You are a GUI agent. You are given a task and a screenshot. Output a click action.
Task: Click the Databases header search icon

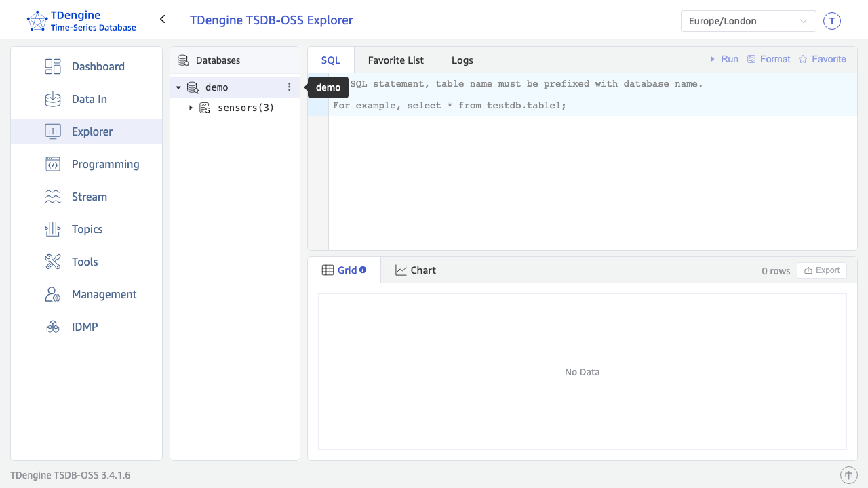(183, 60)
